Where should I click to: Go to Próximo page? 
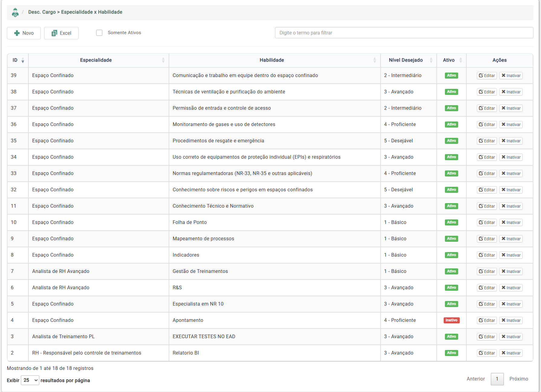point(519,379)
